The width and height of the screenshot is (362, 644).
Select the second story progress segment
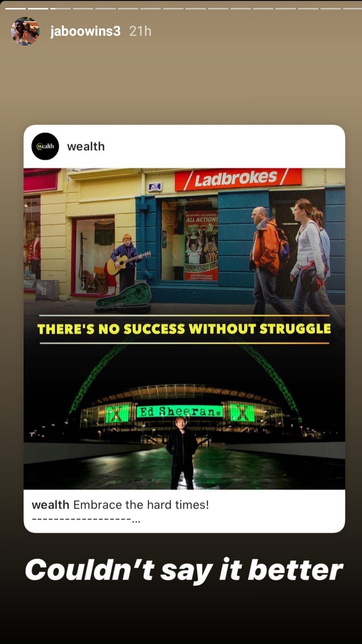[x=38, y=9]
